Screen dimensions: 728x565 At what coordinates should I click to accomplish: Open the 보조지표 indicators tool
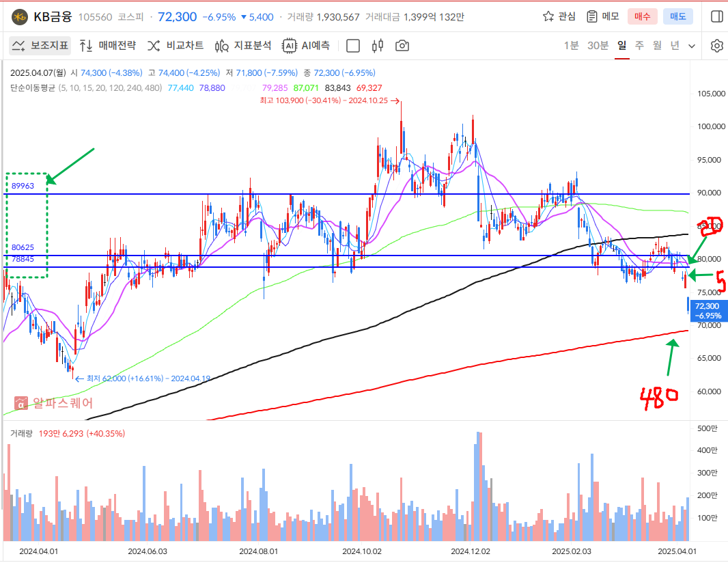click(x=40, y=46)
